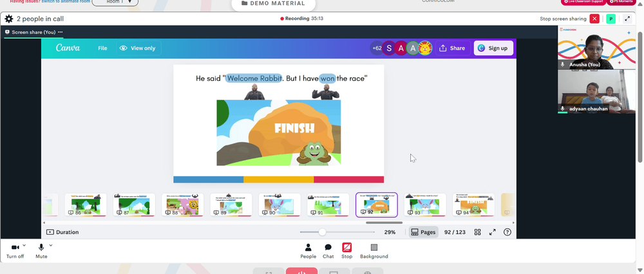
Task: Click Live Classroom Support button
Action: click(x=583, y=2)
